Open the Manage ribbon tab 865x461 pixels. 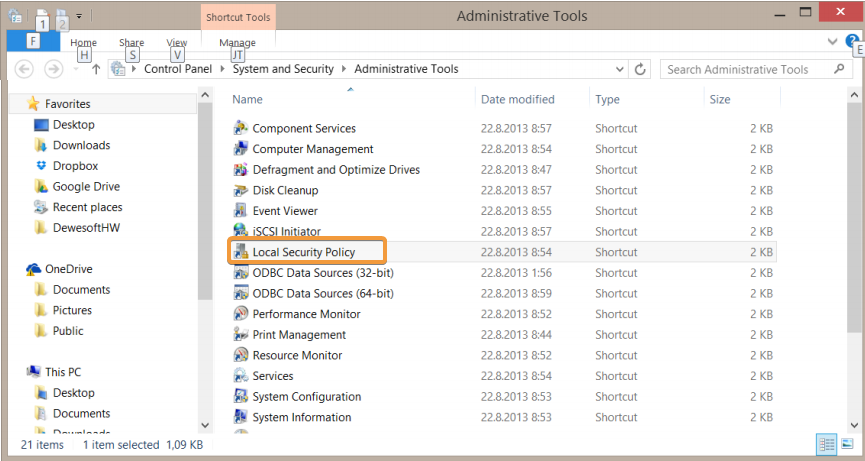point(238,42)
